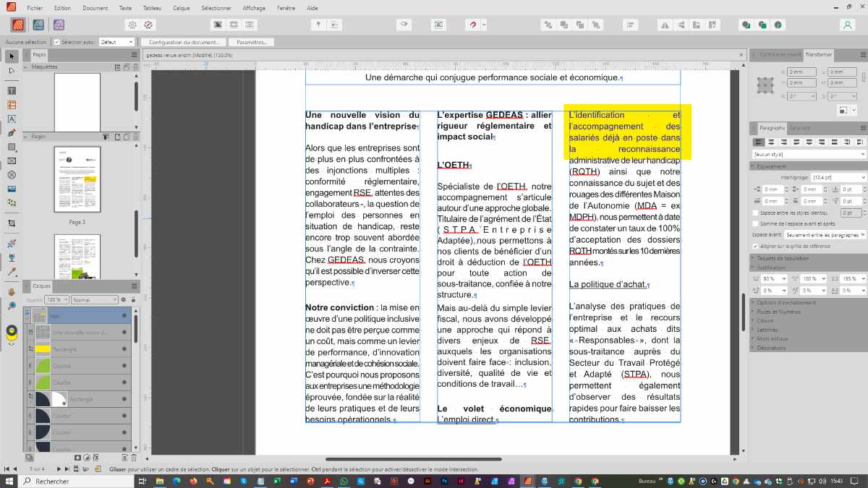
Task: Select the Artistic Text tool
Action: point(12,119)
